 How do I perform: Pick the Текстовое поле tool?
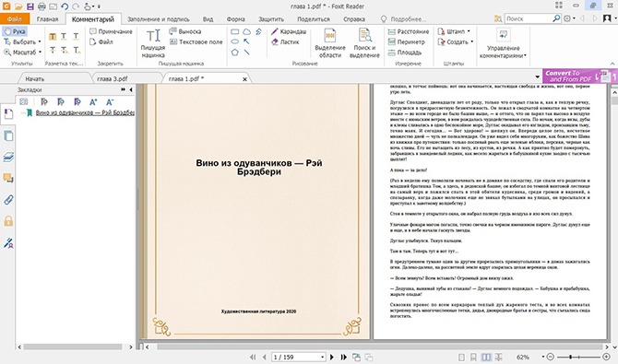click(x=196, y=41)
